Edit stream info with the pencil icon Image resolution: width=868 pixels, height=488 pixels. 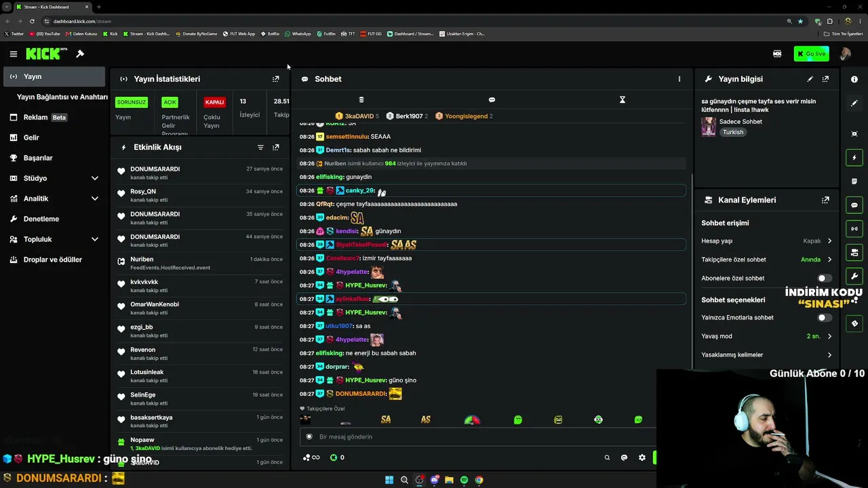pyautogui.click(x=810, y=79)
